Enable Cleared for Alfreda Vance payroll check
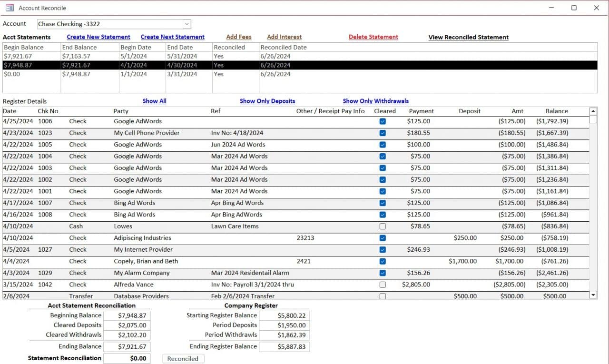The image size is (609, 364). pos(383,285)
